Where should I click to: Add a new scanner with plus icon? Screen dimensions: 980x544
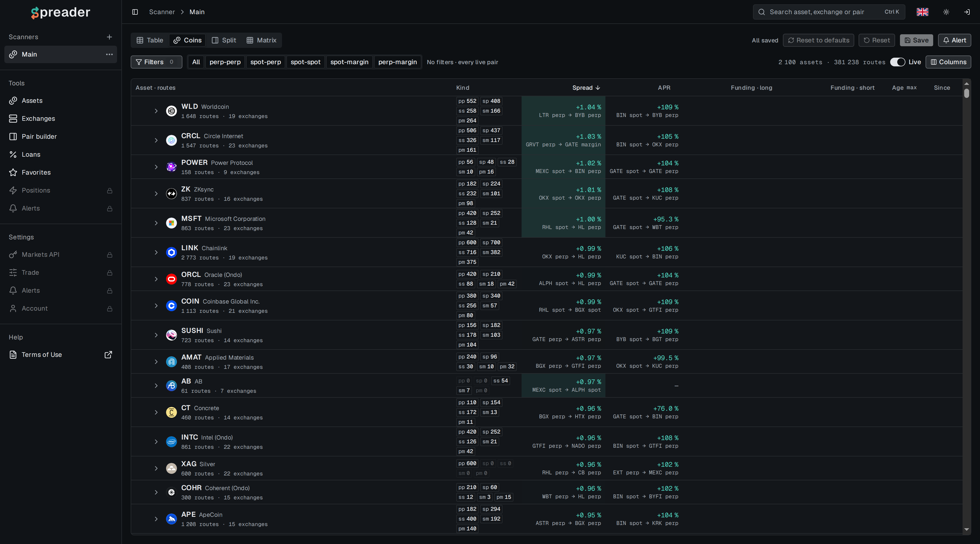pyautogui.click(x=109, y=37)
